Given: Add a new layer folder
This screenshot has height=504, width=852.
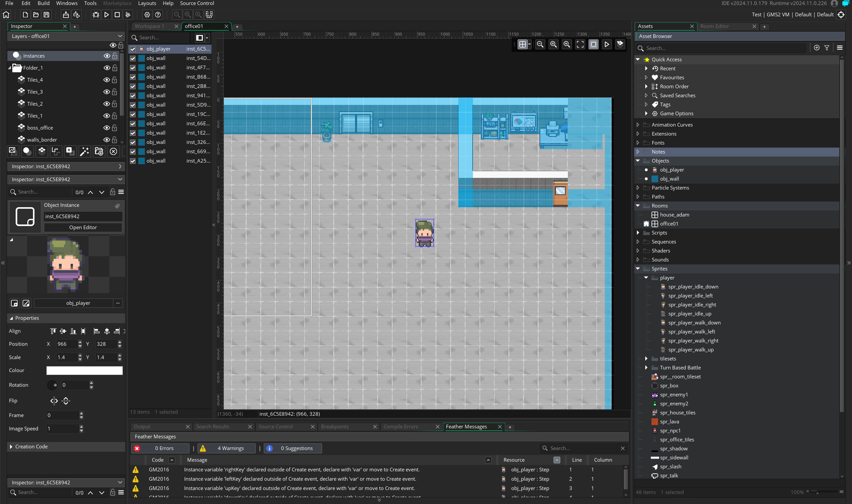Looking at the screenshot, I should pos(99,151).
